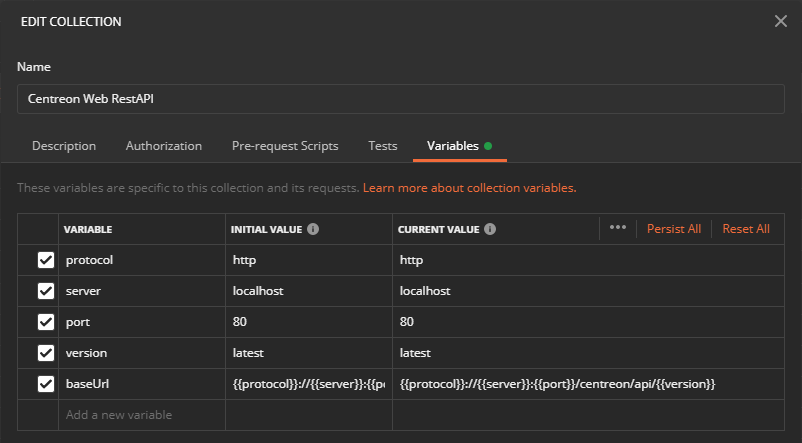
Task: Click Persist All button
Action: [673, 229]
